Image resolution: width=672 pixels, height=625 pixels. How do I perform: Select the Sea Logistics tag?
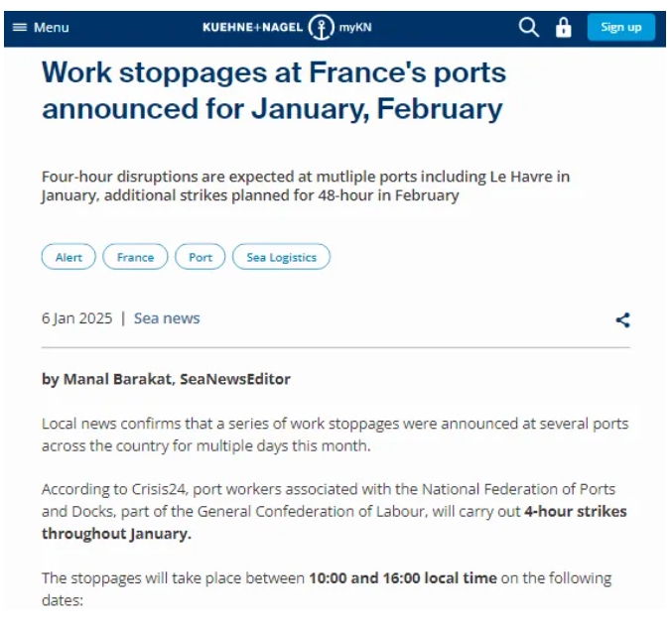point(281,257)
